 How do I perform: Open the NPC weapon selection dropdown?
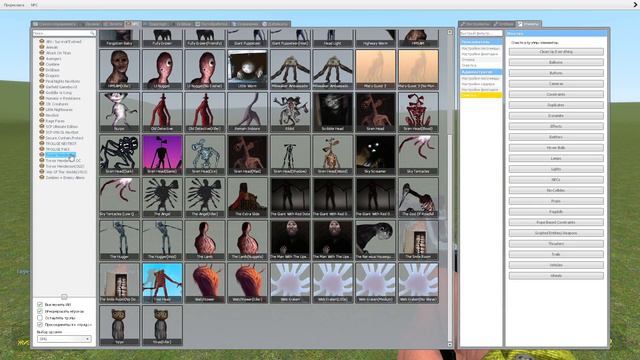click(x=64, y=339)
